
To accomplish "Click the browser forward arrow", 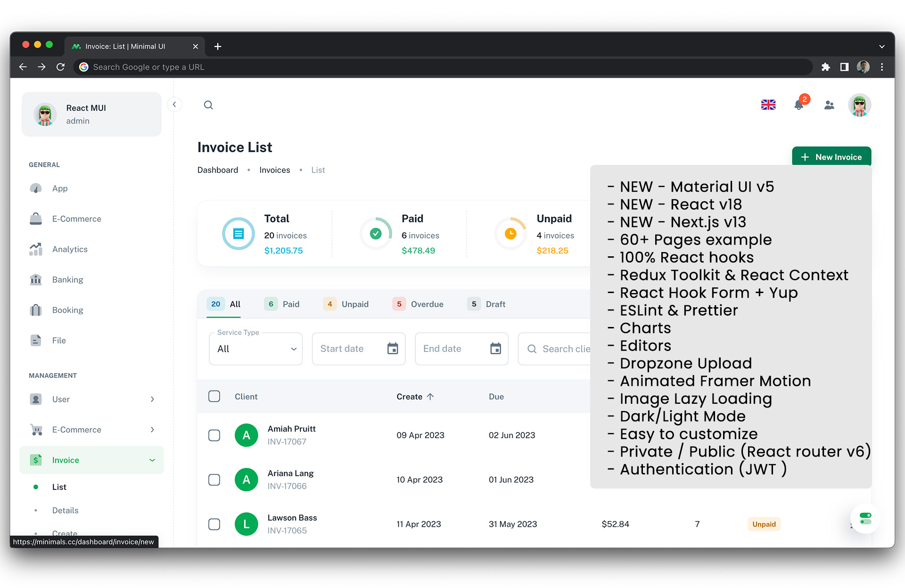I will click(x=41, y=67).
